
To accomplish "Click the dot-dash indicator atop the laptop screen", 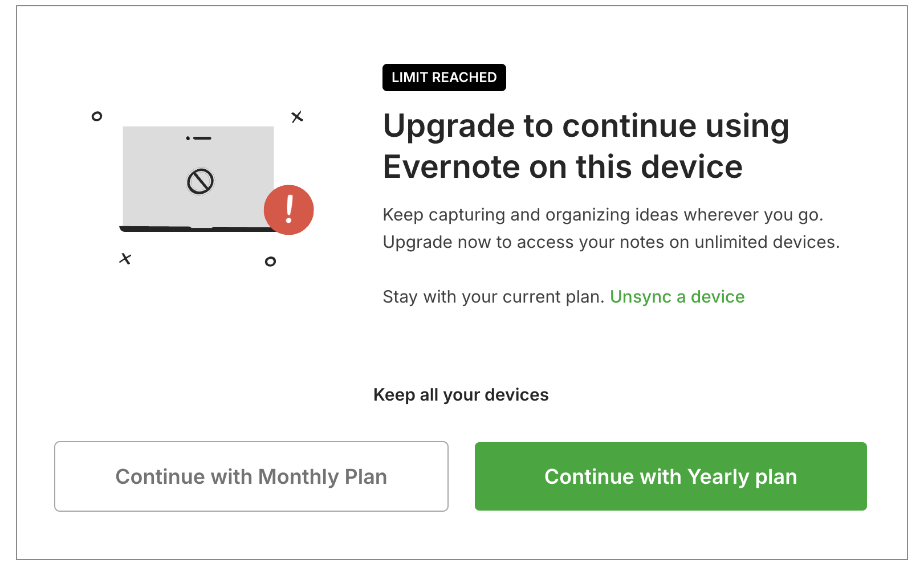I will coord(199,138).
